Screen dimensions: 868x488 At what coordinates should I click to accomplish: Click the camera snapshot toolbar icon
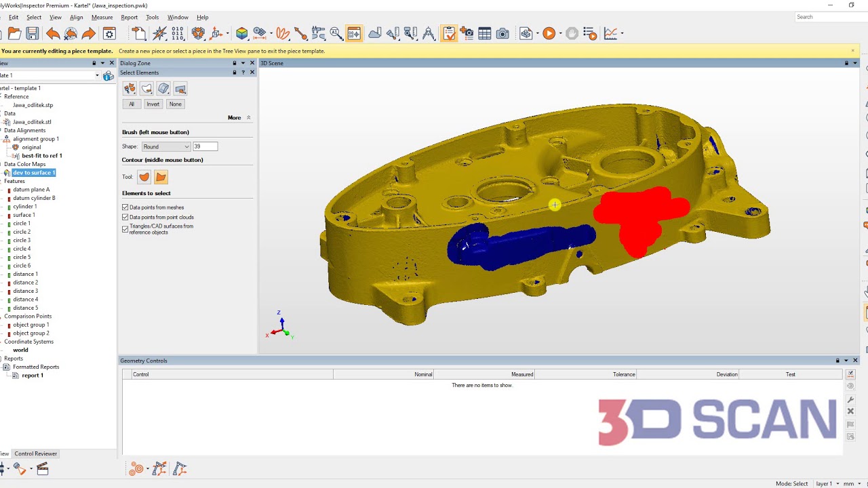point(502,33)
